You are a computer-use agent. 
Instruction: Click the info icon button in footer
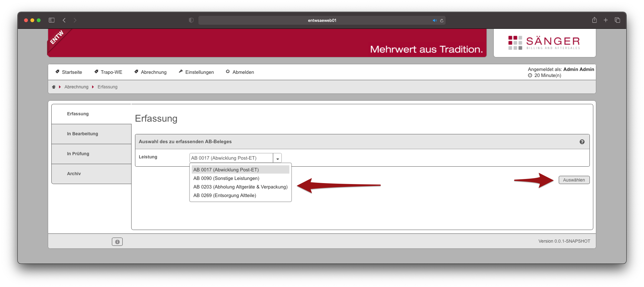(117, 242)
